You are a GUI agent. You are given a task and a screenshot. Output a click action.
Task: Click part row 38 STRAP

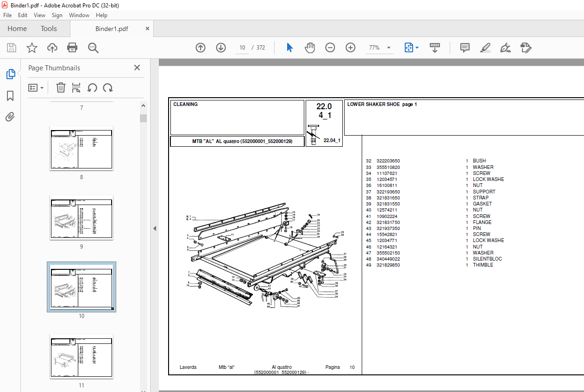(x=427, y=198)
